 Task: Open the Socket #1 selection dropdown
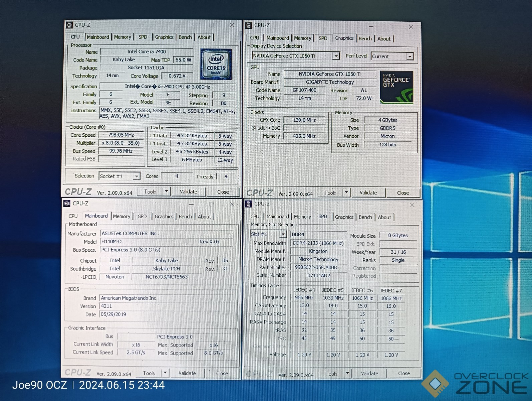point(137,176)
